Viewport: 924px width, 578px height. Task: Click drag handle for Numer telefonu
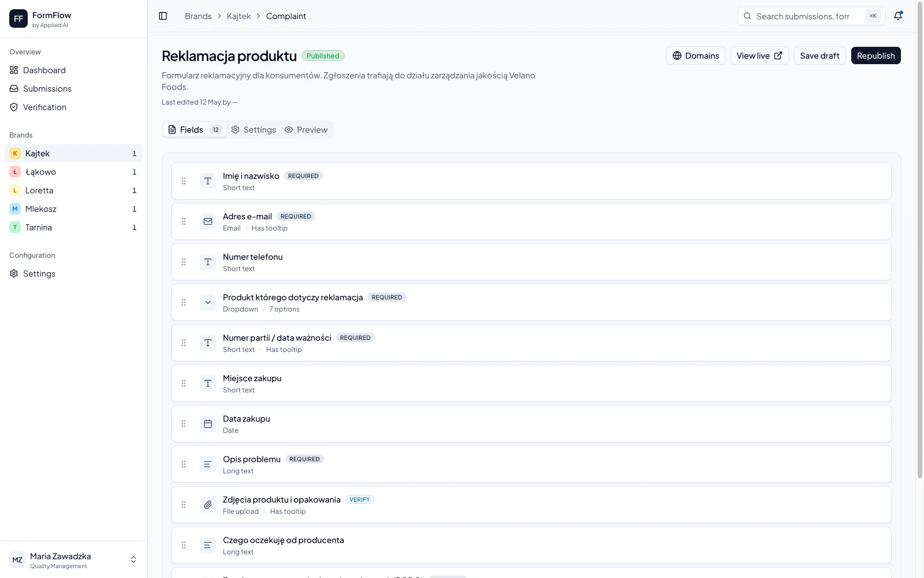click(x=184, y=262)
